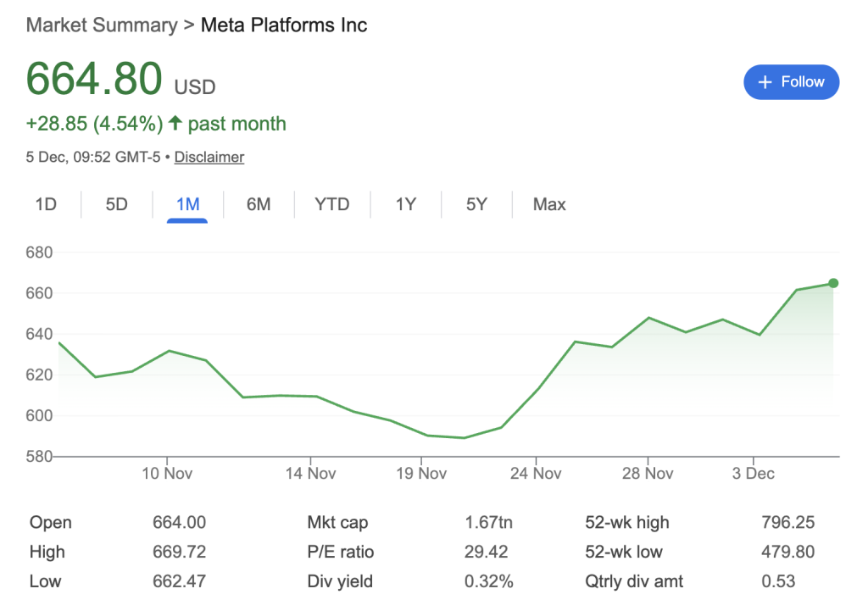Click the 24 Nov date label
This screenshot has width=868, height=611.
pyautogui.click(x=536, y=473)
